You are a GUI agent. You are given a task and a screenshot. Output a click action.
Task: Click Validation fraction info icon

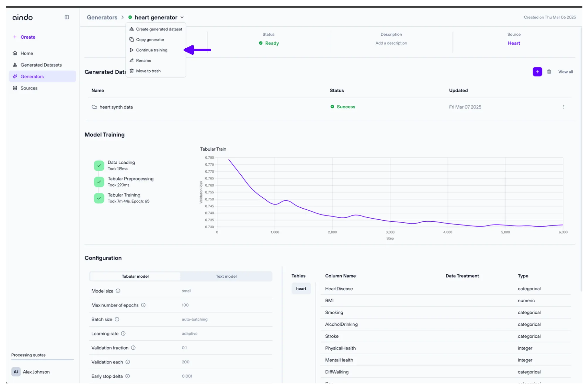pos(133,348)
